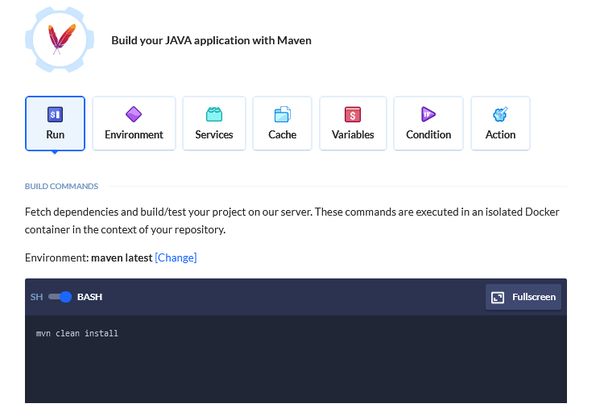Click the purple diamond Environment icon

134,114
